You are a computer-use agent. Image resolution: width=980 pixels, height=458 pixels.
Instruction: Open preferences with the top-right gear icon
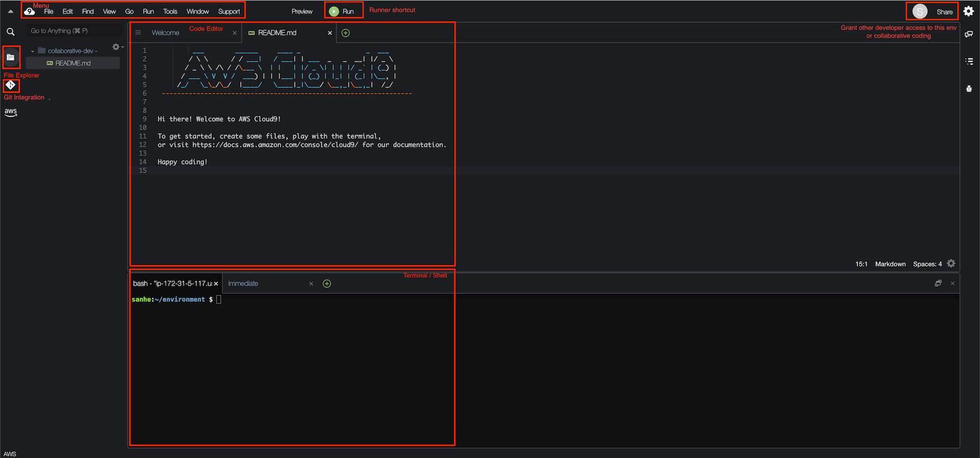(969, 11)
